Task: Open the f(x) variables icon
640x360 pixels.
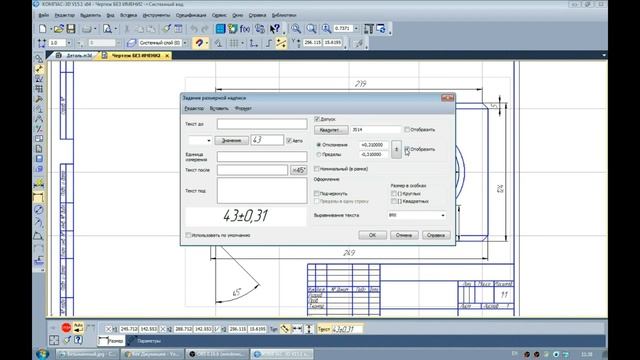Action: (245, 29)
